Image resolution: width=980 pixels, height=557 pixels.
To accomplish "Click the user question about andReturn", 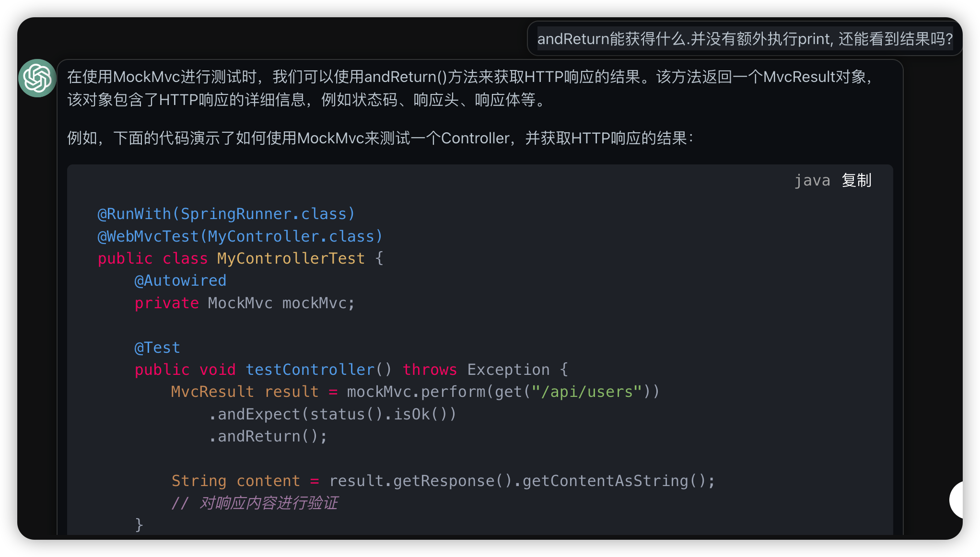I will 745,39.
